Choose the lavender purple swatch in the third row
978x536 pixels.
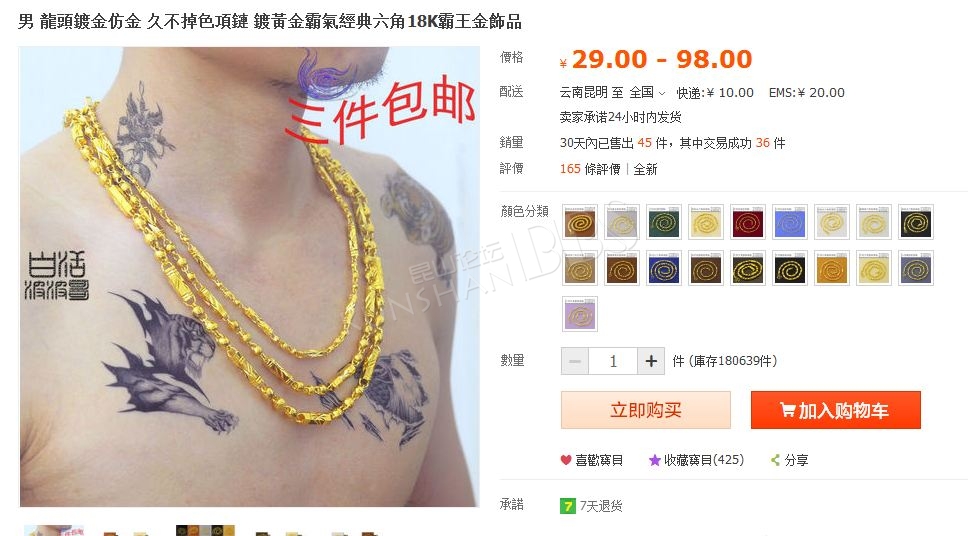(x=580, y=314)
